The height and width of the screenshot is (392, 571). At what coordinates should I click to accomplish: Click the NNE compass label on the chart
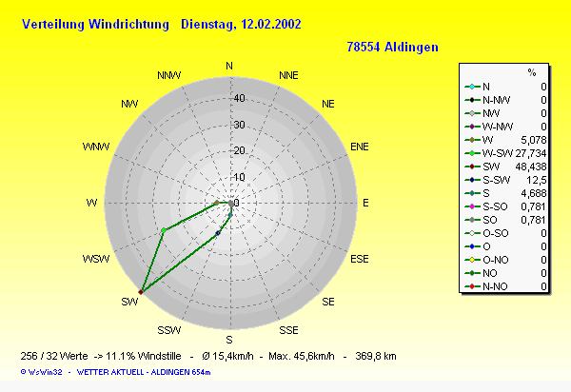288,75
